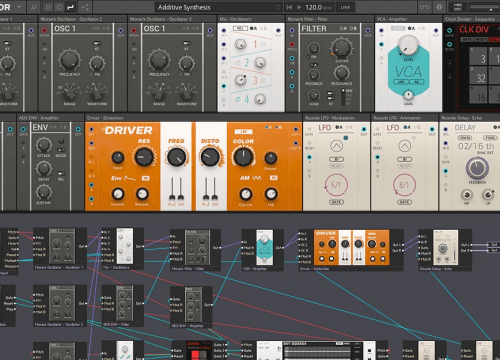
Task: Click the Driver RES knob
Action: click(x=144, y=157)
